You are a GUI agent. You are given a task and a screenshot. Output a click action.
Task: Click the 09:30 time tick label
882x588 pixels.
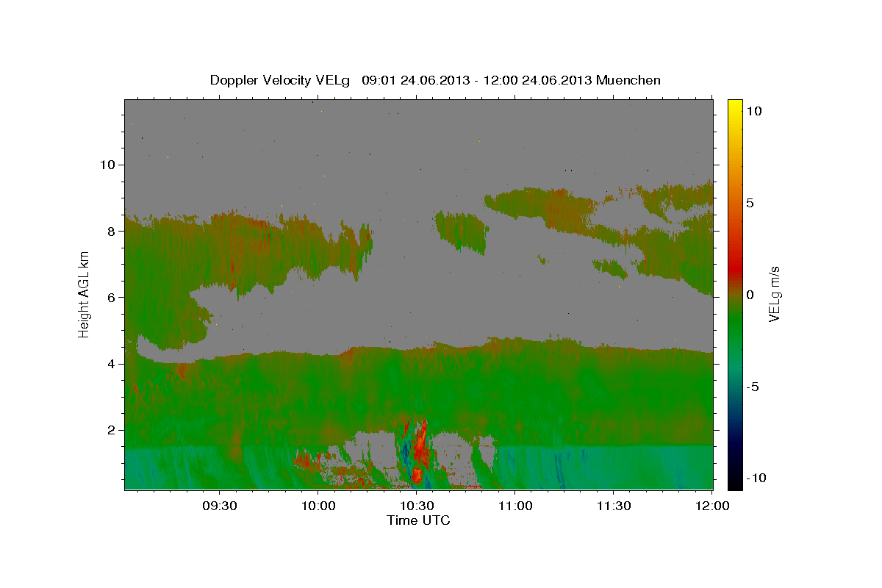point(219,506)
